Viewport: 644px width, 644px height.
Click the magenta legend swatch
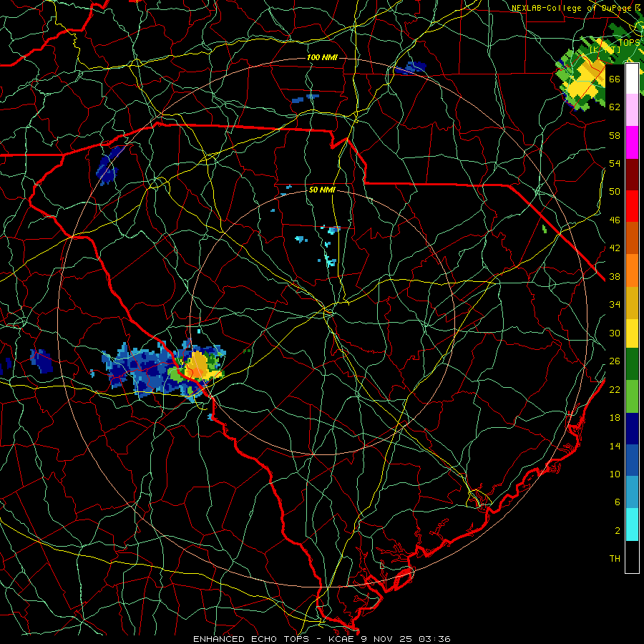(632, 142)
